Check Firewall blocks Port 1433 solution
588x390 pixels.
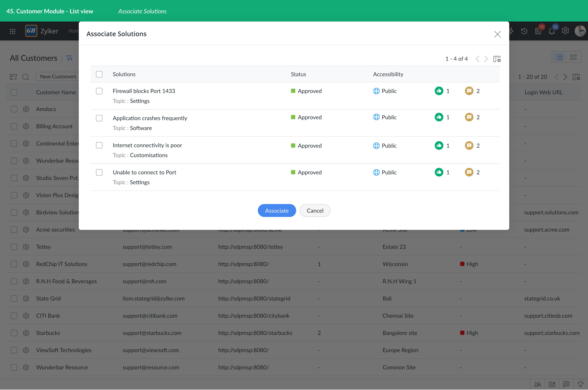point(99,91)
